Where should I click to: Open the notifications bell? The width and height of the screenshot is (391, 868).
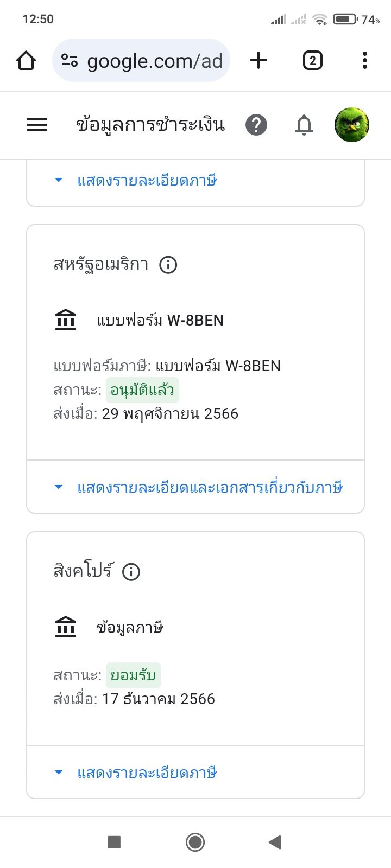(x=304, y=125)
